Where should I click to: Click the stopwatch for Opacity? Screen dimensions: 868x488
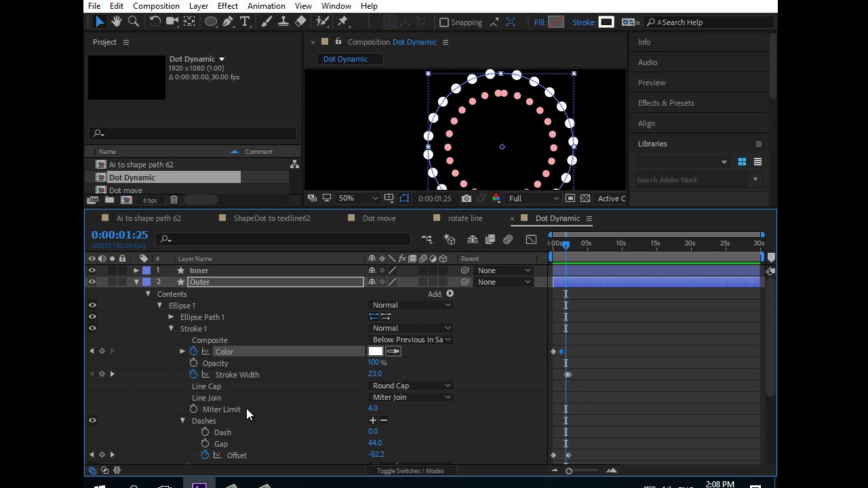pos(194,363)
